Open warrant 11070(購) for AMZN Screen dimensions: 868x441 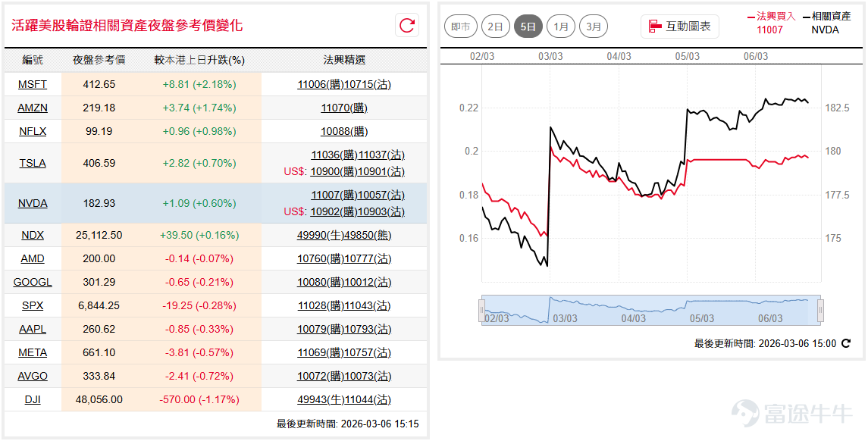pos(344,108)
